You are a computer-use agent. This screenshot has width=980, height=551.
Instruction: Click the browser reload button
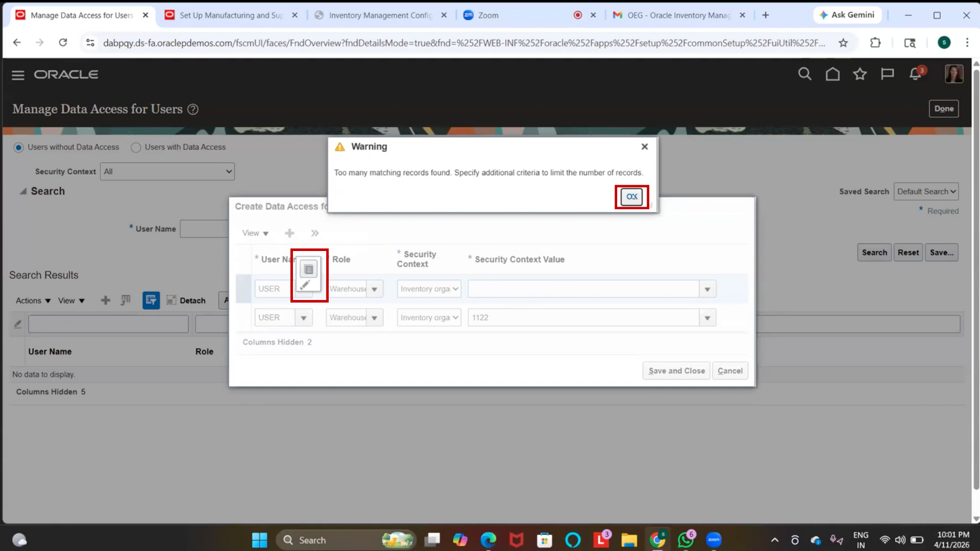(x=63, y=43)
